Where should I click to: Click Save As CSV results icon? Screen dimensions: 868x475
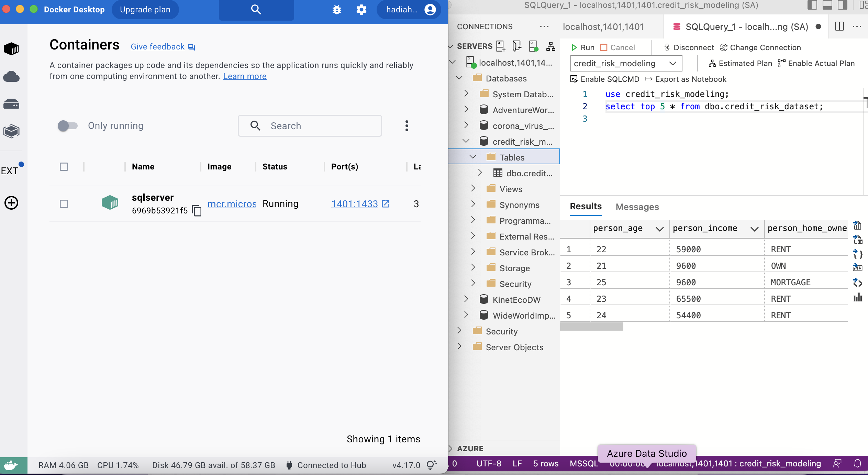[858, 225]
